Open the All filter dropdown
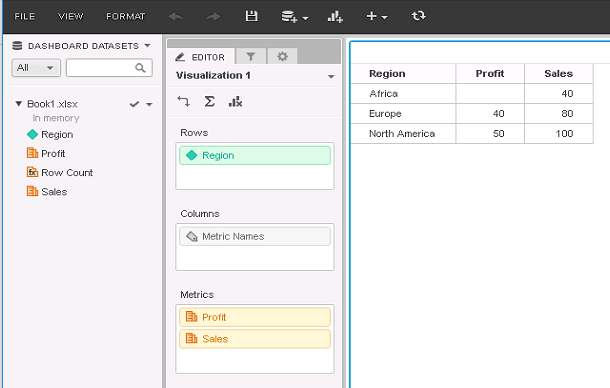Viewport: 610px width, 388px height. 36,68
